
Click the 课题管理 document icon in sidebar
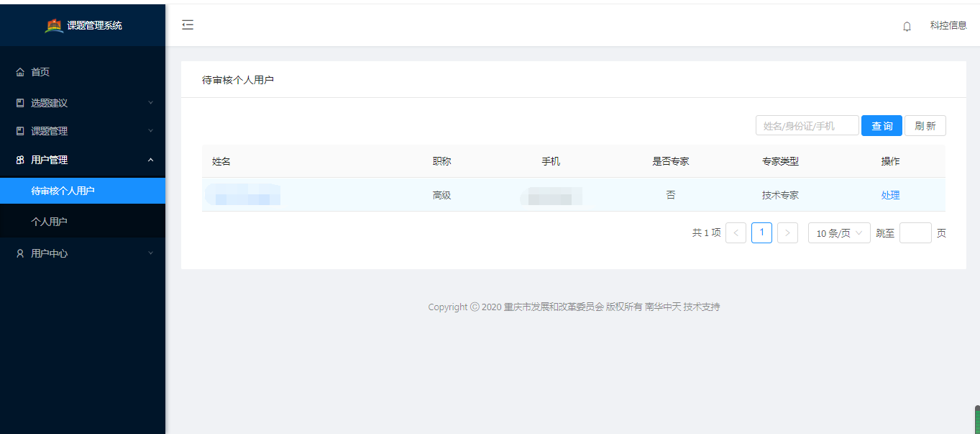pos(19,130)
